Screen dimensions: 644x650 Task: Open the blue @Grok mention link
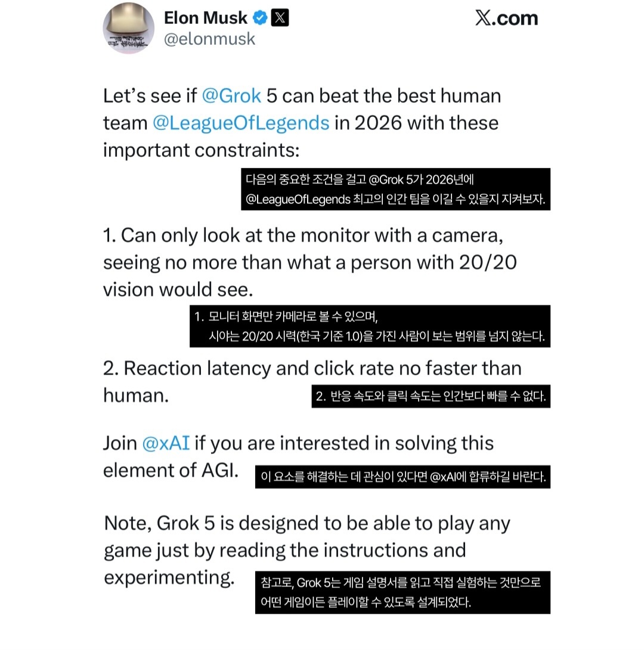pyautogui.click(x=231, y=96)
